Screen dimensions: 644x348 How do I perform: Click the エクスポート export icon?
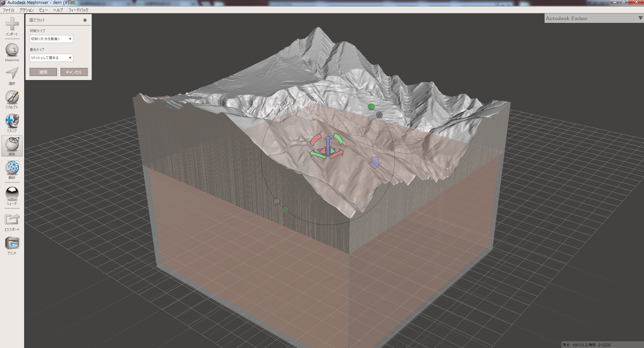pos(12,219)
